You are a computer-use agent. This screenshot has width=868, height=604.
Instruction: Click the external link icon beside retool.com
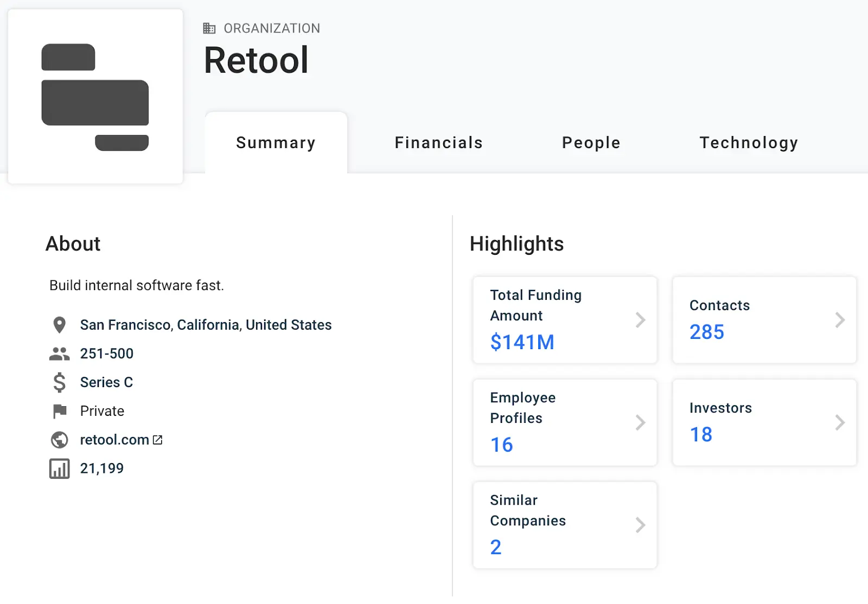[157, 440]
